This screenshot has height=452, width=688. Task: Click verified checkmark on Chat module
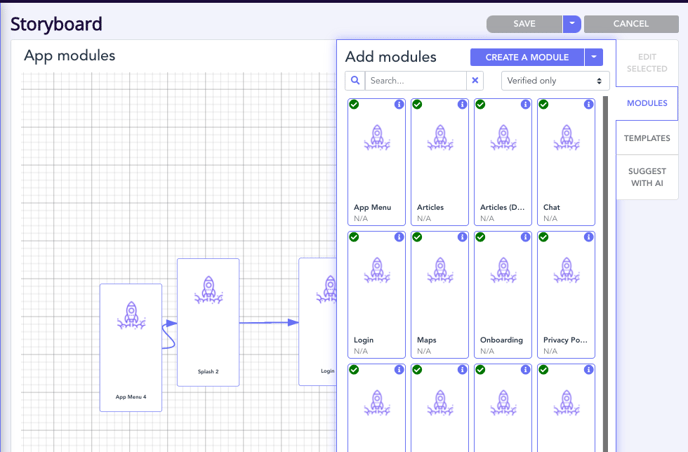pos(544,104)
